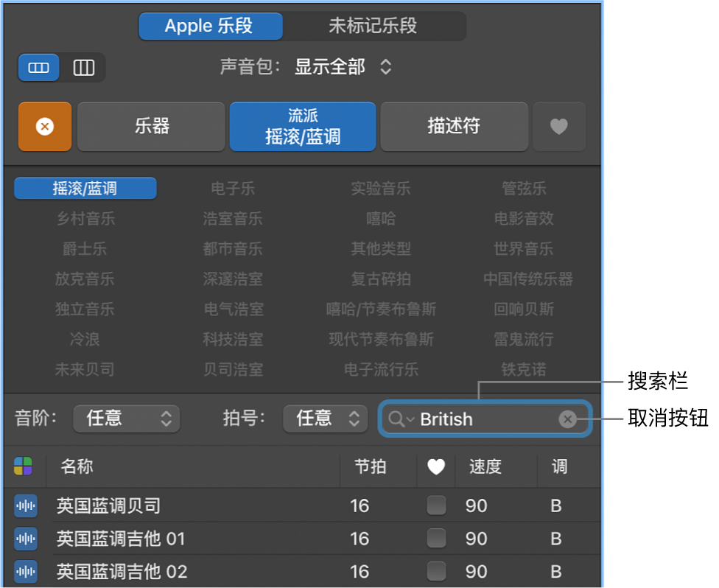
Task: Select the 回响贝斯 genre
Action: [524, 309]
